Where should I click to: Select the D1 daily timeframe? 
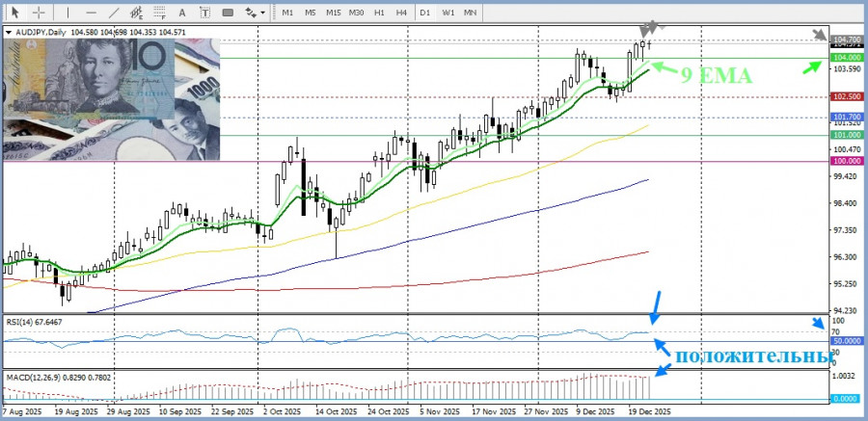click(x=424, y=13)
